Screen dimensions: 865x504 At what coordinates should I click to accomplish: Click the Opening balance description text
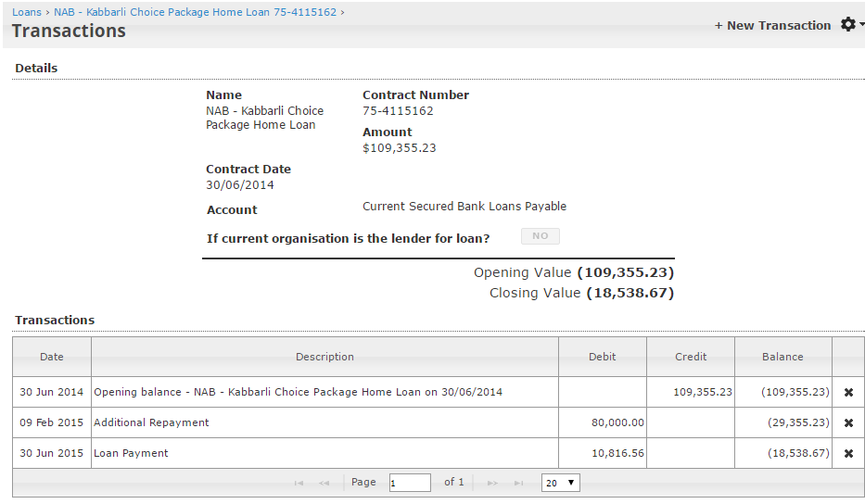(x=298, y=392)
